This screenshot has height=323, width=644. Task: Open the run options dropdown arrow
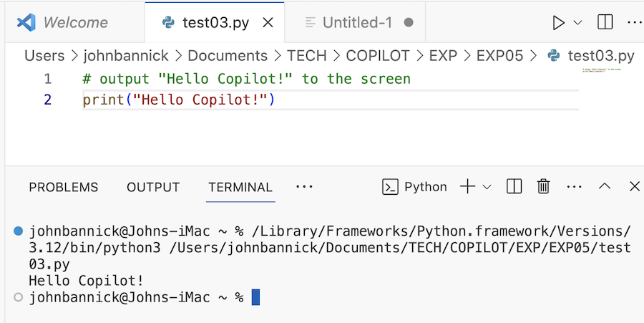(577, 23)
